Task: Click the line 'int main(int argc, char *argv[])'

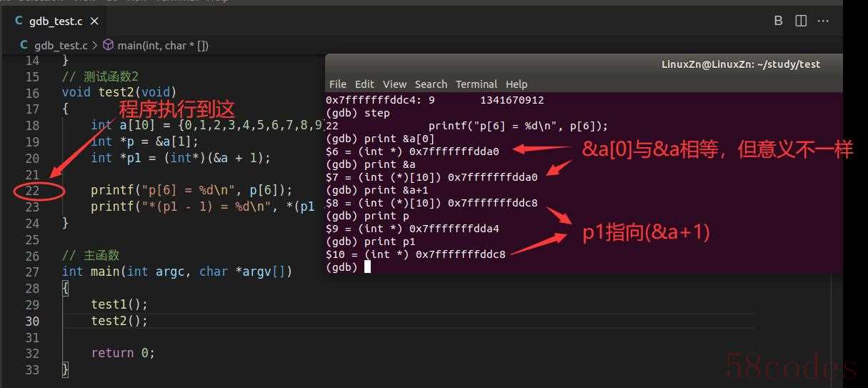Action: click(177, 272)
